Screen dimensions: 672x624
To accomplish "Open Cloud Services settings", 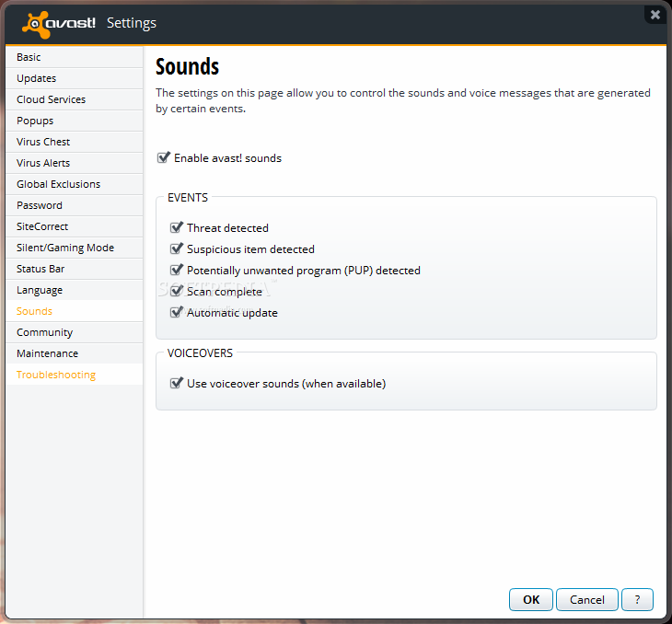I will point(75,99).
